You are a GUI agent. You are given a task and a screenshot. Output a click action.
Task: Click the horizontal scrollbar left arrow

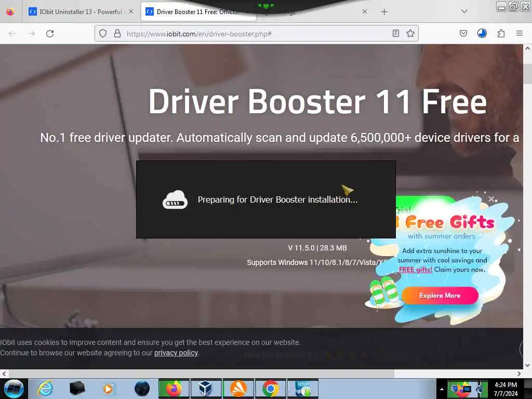coord(4,374)
